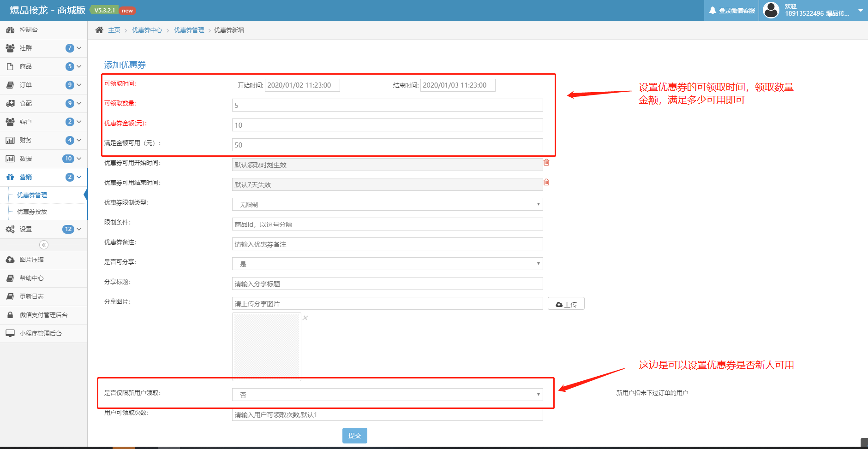The width and height of the screenshot is (868, 449).
Task: Click the 上传 upload button
Action: tap(566, 304)
